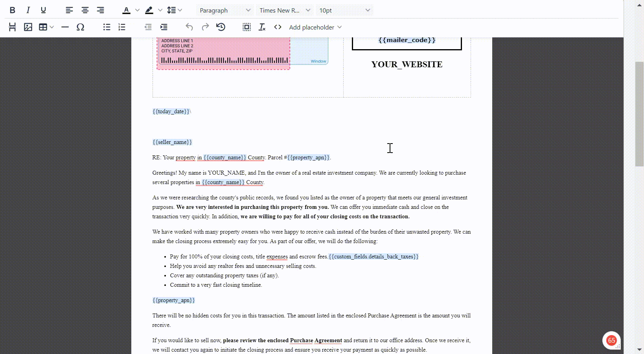
Task: Click 'Commit to a very fast closing timeline' bullet
Action: [216, 285]
